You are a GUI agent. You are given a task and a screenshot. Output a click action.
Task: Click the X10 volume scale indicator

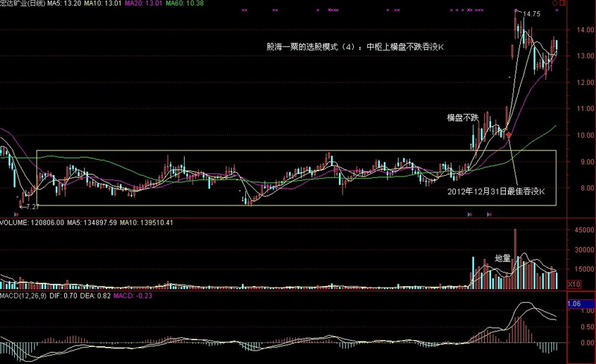(x=574, y=284)
